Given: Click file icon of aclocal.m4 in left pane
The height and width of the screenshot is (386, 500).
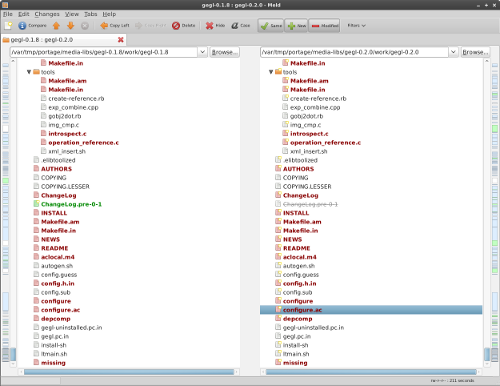Looking at the screenshot, I should tap(36, 257).
